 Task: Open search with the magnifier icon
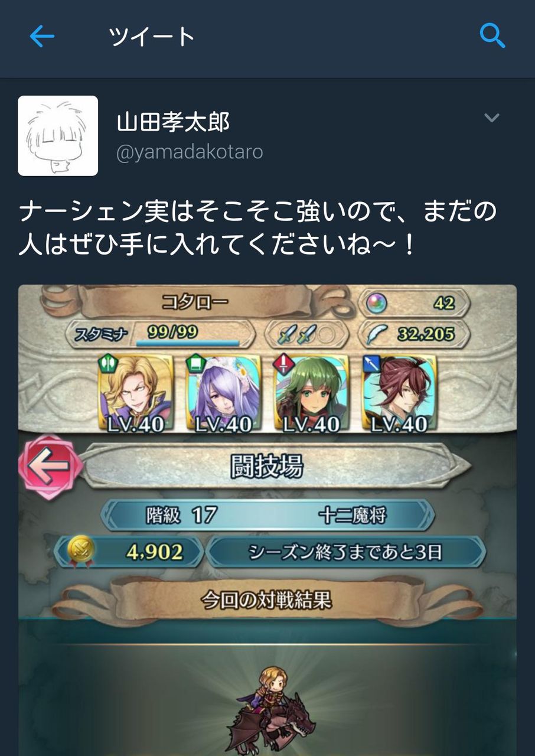492,37
